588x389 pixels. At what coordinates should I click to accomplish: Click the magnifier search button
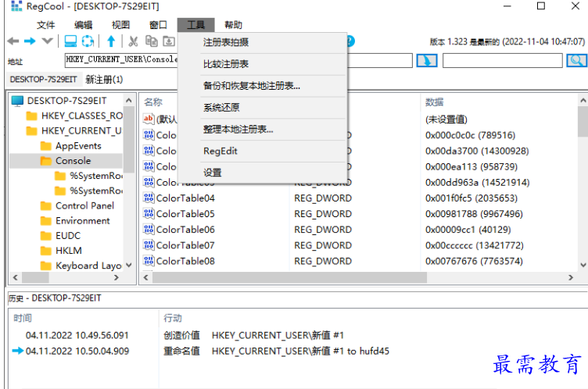click(x=577, y=61)
